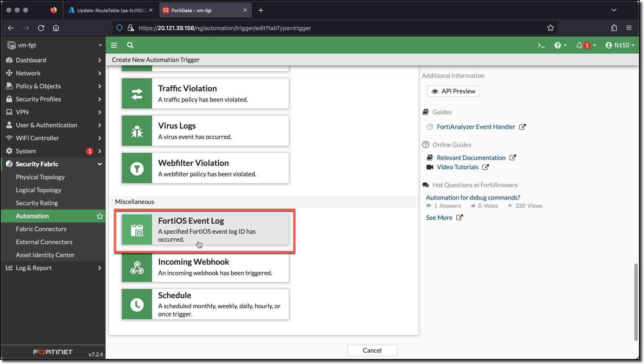The image size is (644, 364).
Task: Expand the Network menu
Action: (x=53, y=73)
